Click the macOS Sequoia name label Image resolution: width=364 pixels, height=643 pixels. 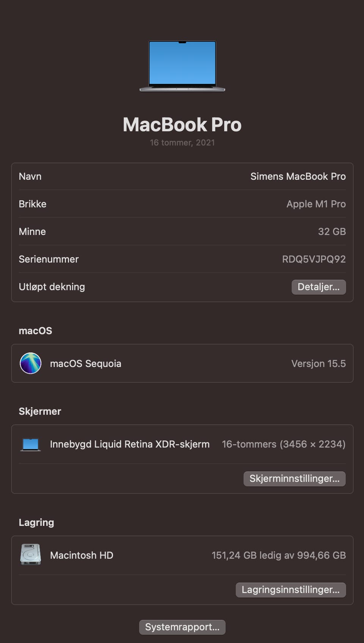[x=86, y=364]
